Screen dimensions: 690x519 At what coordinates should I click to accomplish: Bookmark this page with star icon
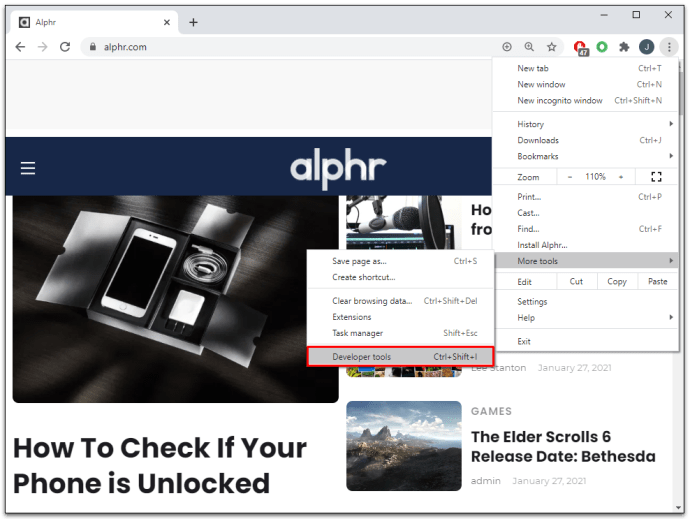pyautogui.click(x=551, y=47)
